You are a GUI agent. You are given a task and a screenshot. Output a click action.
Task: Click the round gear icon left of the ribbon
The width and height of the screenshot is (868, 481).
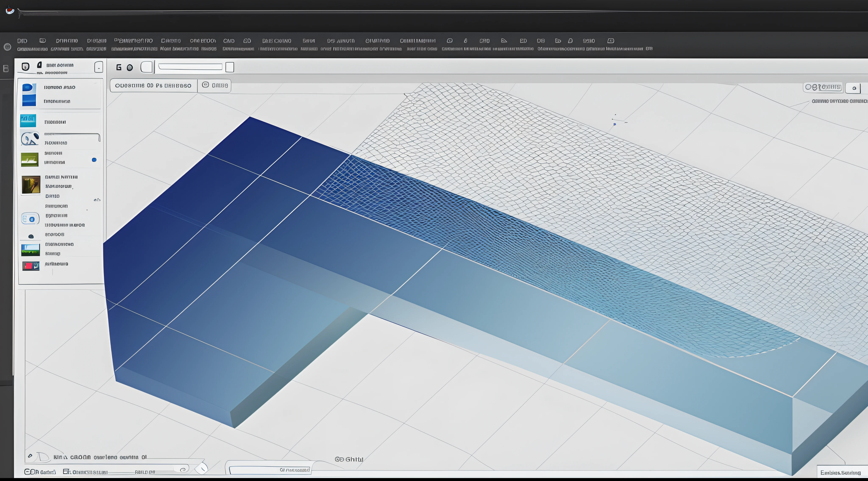coord(7,47)
